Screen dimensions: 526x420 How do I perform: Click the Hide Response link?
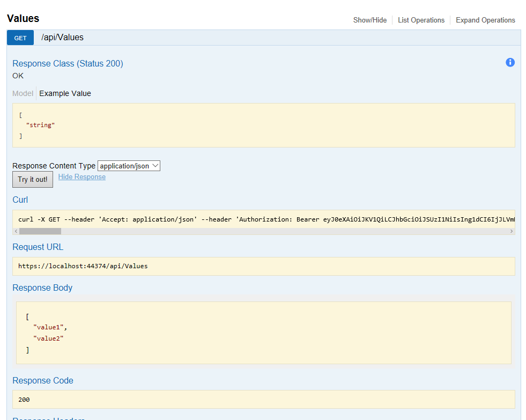pos(82,177)
